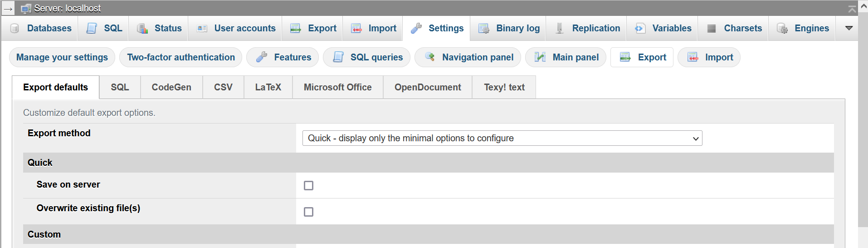The height and width of the screenshot is (248, 868).
Task: Click the Binary log icon
Action: 484,28
